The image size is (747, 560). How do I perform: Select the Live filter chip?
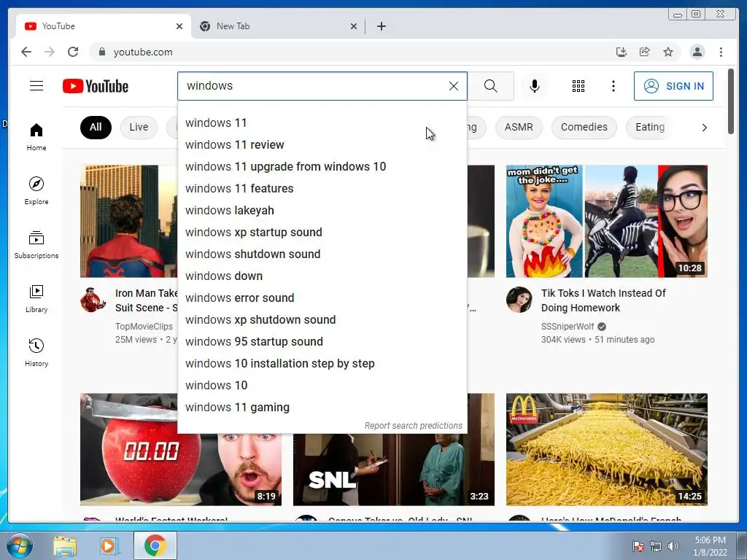tap(139, 127)
